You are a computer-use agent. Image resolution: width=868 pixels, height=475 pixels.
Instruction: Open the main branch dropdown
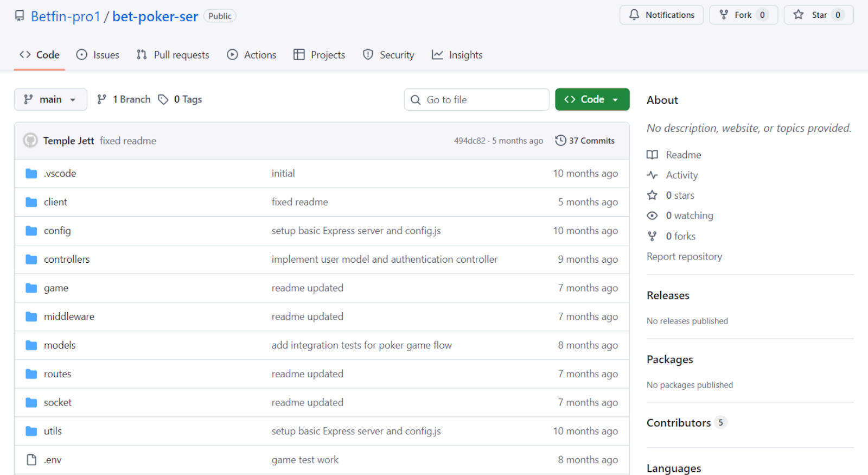[x=50, y=99]
